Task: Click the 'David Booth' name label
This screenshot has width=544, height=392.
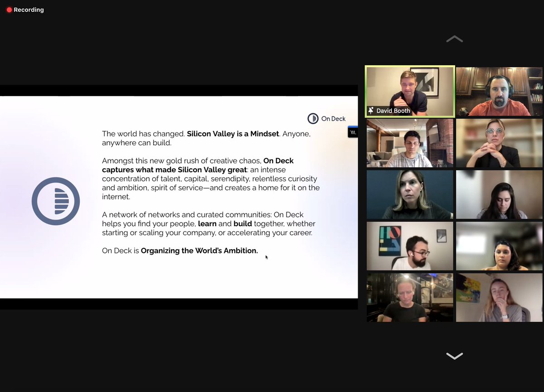Action: [393, 111]
